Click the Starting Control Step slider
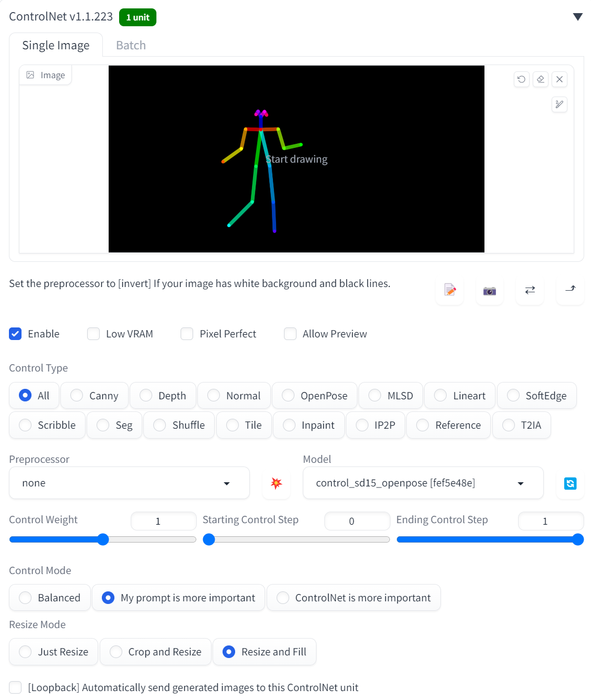Screen dimensions: 591x700 click(297, 539)
